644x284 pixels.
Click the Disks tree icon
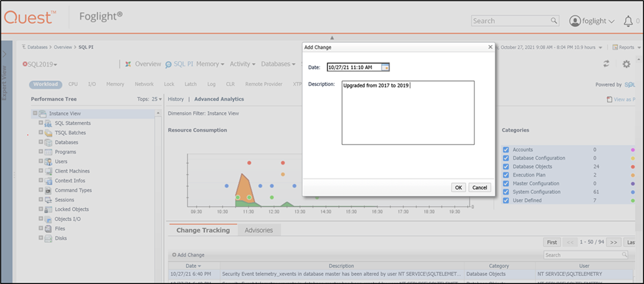pyautogui.click(x=48, y=238)
